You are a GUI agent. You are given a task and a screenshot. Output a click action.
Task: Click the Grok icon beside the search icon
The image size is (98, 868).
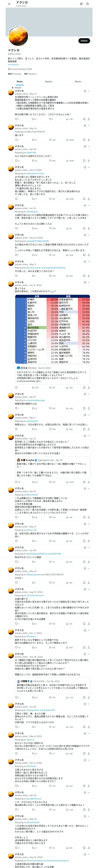click(x=81, y=4)
